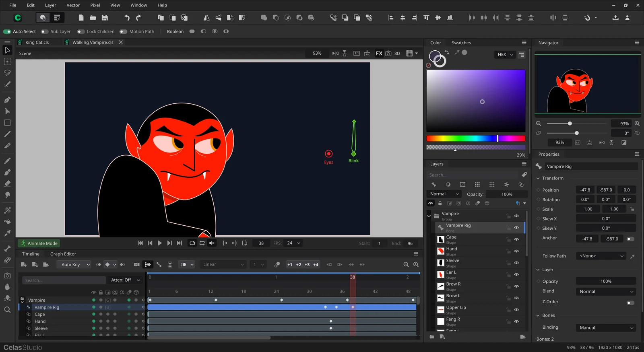The width and height of the screenshot is (644, 352).
Task: Open the Linear interpolation dropdown
Action: [223, 264]
